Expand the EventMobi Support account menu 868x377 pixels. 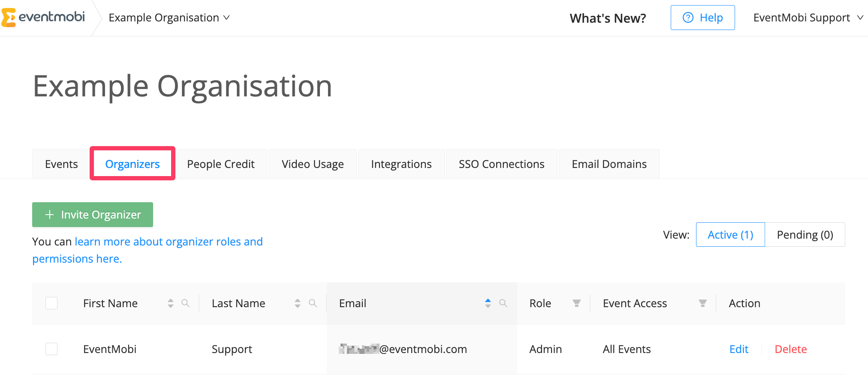[x=808, y=18]
